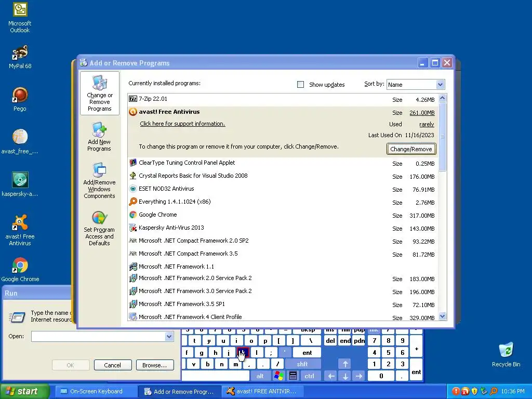
Task: Click the Everything 1.4.1.1024 search icon
Action: coord(133,202)
